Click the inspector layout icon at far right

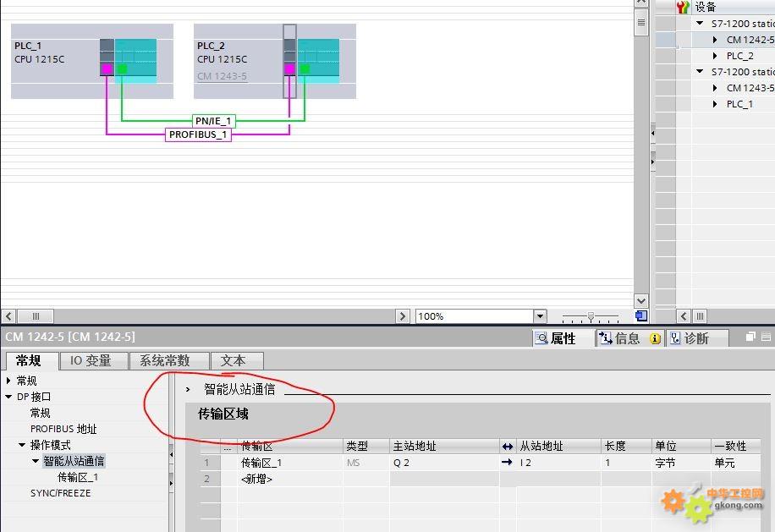(766, 337)
